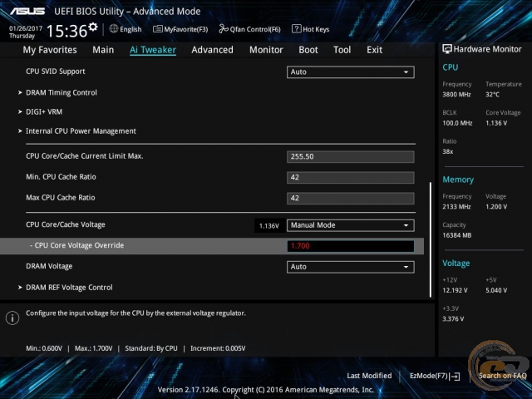Click CPU Core Voltage Override value field
The height and width of the screenshot is (399, 532).
[x=351, y=246]
